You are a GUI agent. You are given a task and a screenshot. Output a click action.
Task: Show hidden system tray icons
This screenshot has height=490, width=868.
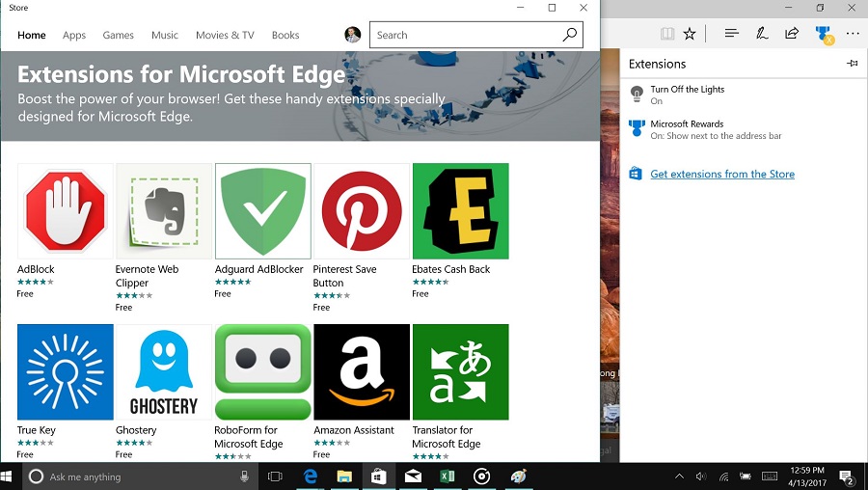[679, 476]
